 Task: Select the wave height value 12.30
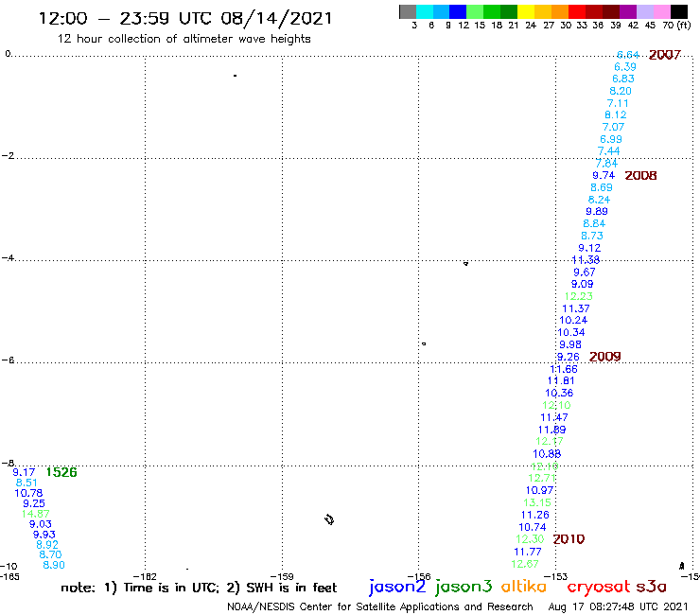point(530,539)
